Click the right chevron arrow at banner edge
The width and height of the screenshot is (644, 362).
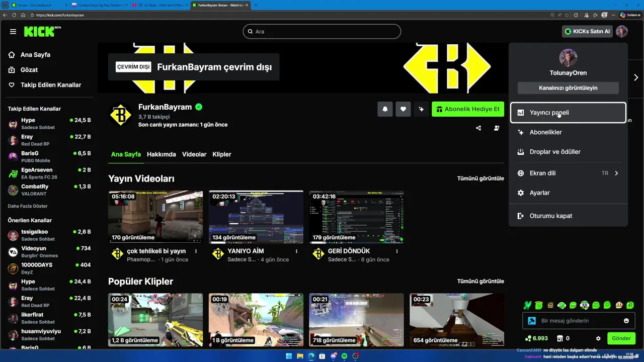636,77
